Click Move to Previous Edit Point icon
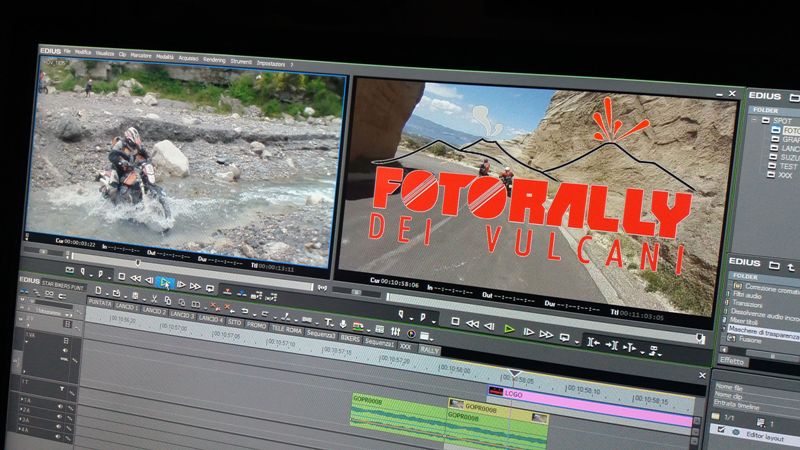Image resolution: width=800 pixels, height=450 pixels. coord(593,342)
